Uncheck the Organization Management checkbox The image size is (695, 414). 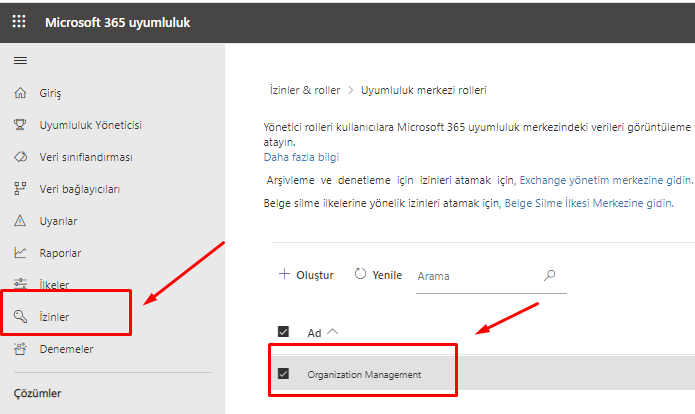coord(283,374)
